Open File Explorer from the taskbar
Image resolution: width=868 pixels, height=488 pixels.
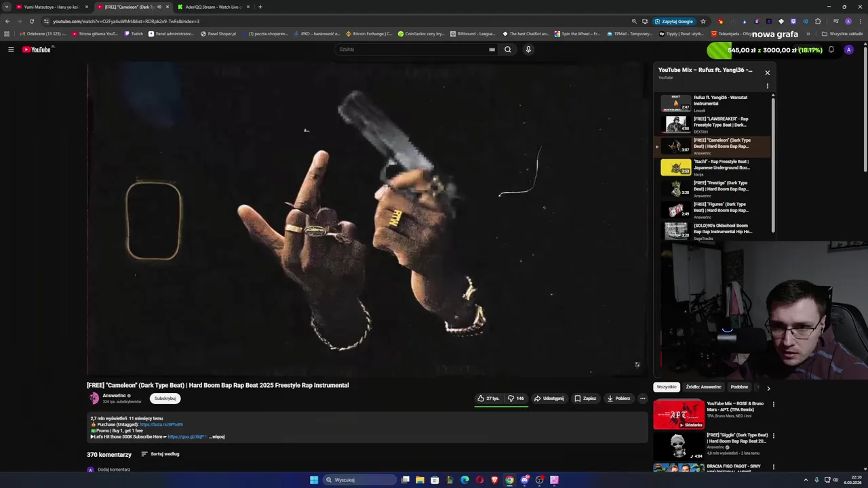click(x=420, y=480)
